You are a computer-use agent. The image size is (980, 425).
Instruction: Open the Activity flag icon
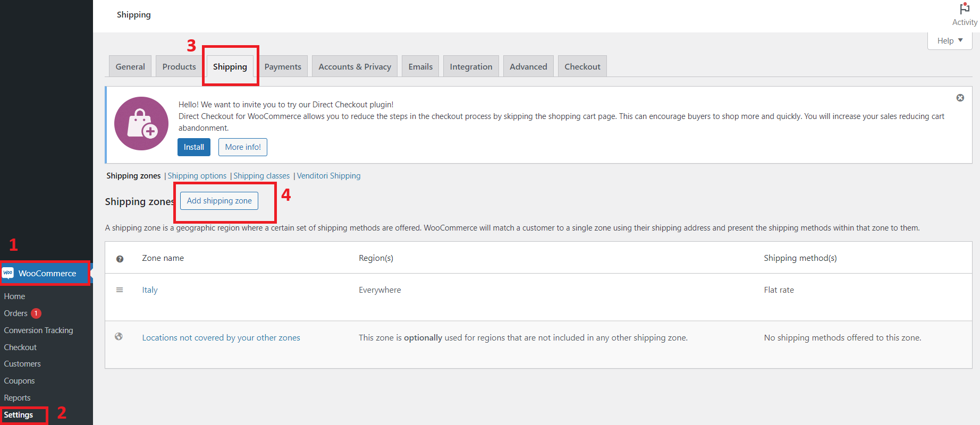965,9
